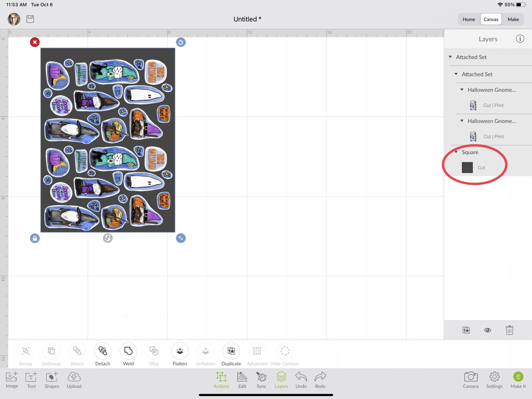Screen dimensions: 532x399
Task: Open the Upload tool
Action: coord(74,380)
